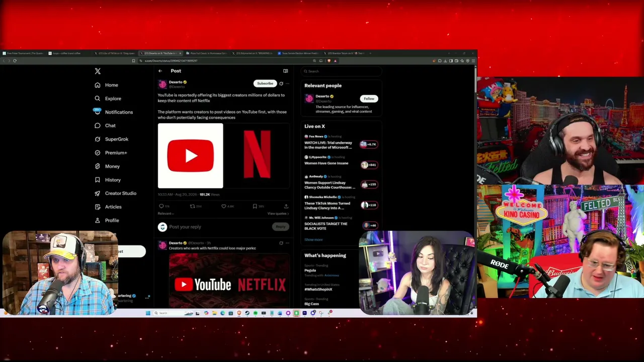Click the X Search field
Screen dimensions: 644x362
click(341, 71)
